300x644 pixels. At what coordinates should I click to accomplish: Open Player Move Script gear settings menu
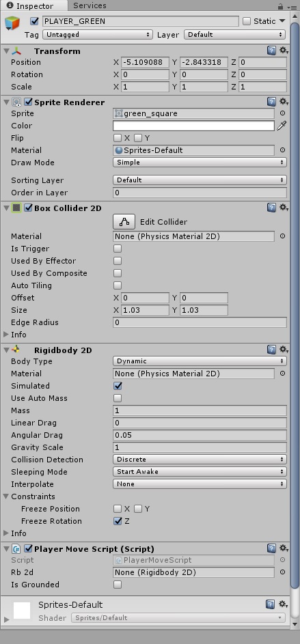pos(284,548)
